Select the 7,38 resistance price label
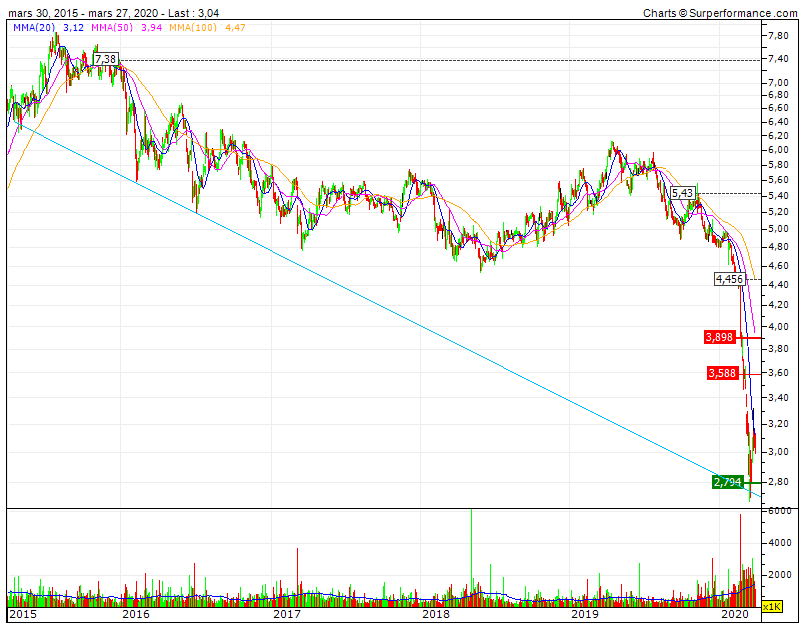The height and width of the screenshot is (630, 805). click(106, 59)
